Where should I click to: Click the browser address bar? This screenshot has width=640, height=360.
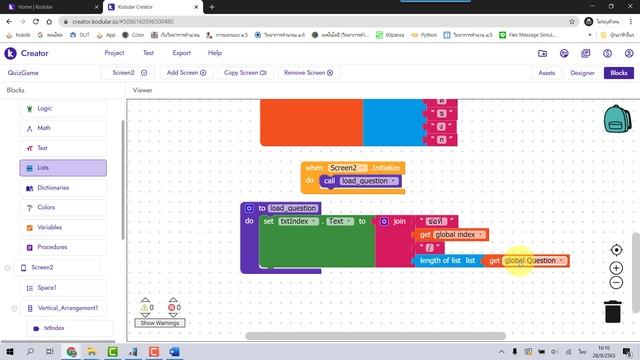pyautogui.click(x=318, y=22)
